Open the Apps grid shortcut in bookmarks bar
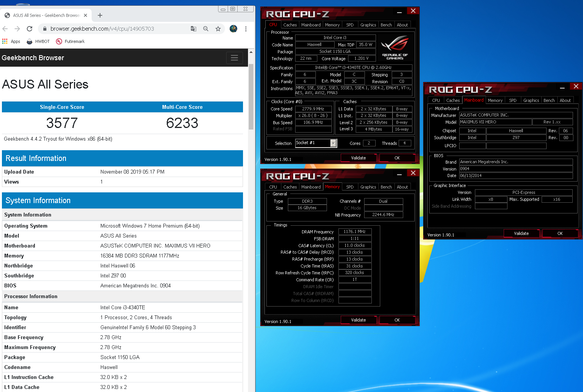Viewport: 583px width, 392px height. [x=11, y=41]
